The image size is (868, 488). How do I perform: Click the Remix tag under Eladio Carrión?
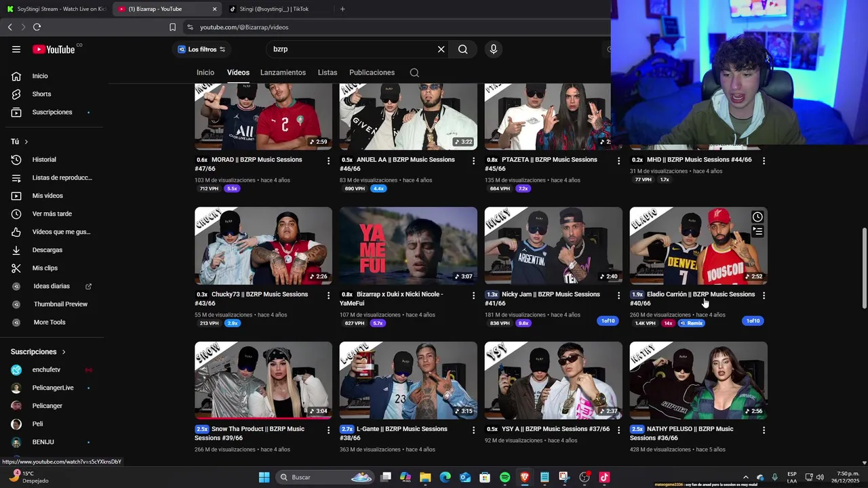click(x=690, y=323)
